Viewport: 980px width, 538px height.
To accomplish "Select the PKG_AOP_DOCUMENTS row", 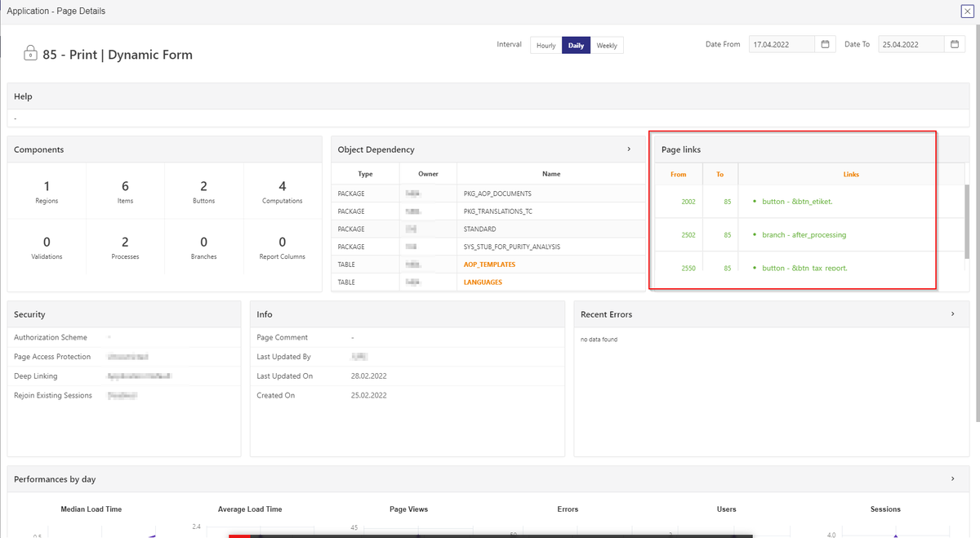I will 488,193.
